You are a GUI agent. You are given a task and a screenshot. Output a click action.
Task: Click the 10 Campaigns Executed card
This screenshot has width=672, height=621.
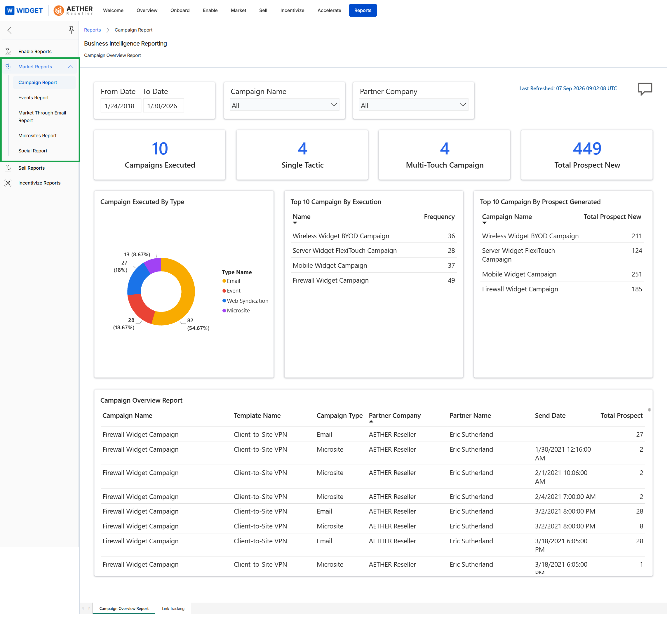pos(160,155)
